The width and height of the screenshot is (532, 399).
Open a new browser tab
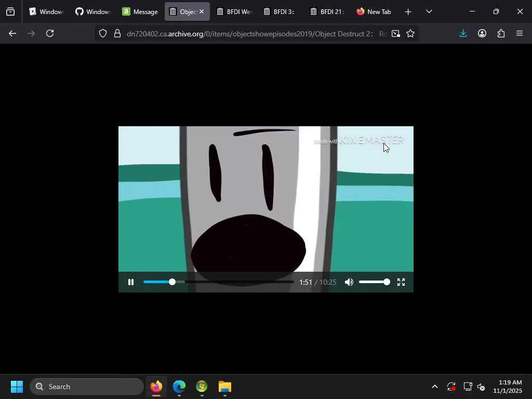(408, 12)
